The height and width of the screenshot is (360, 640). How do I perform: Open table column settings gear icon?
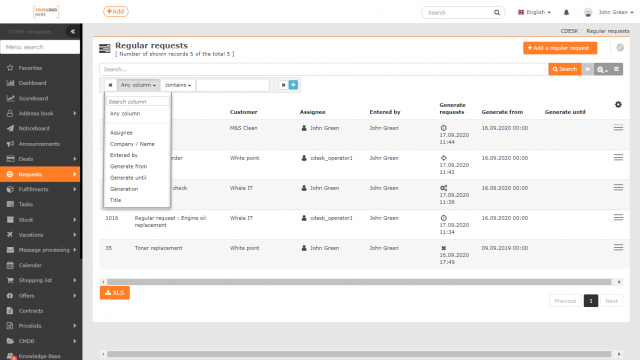(x=618, y=105)
